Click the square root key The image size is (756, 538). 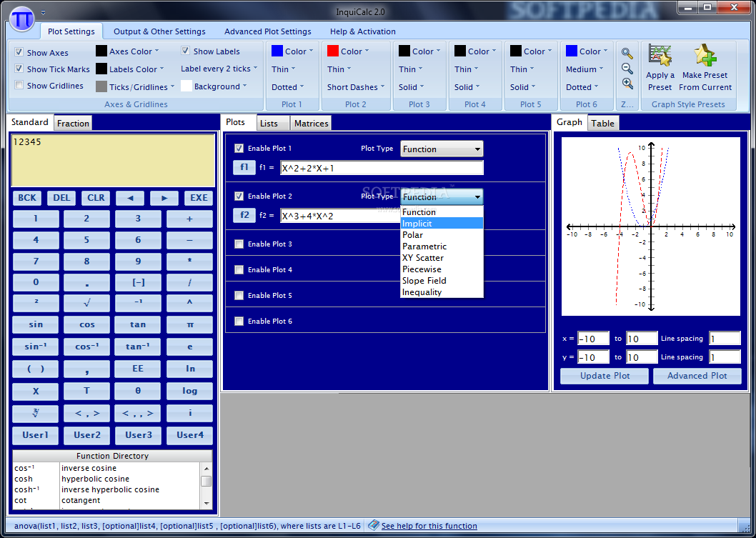click(x=86, y=303)
